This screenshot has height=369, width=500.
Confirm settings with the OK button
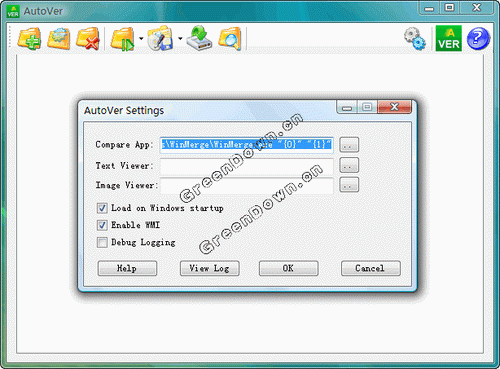coord(288,268)
